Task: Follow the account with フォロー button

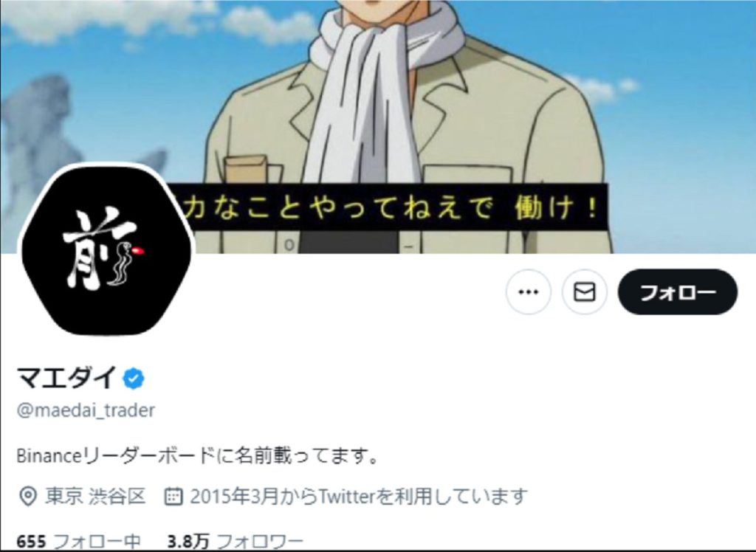Action: point(678,291)
